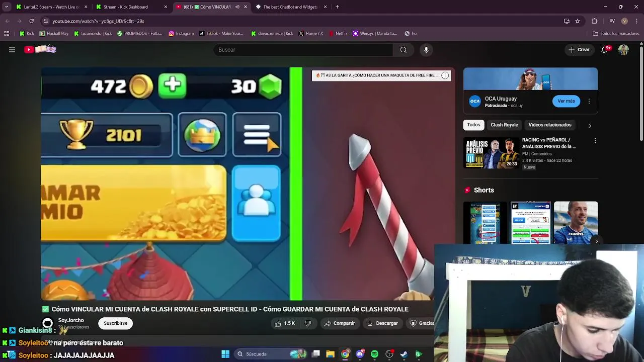Open the Chrome extensions puzzle icon

tap(595, 21)
